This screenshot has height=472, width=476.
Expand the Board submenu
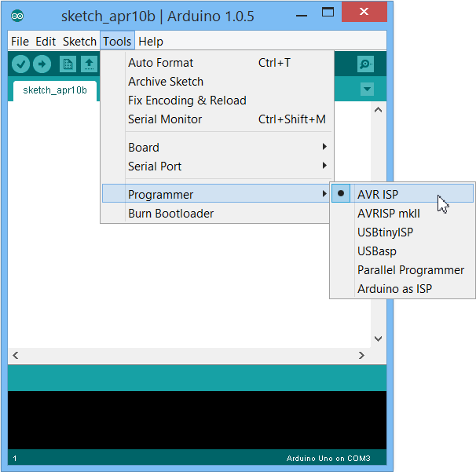217,148
